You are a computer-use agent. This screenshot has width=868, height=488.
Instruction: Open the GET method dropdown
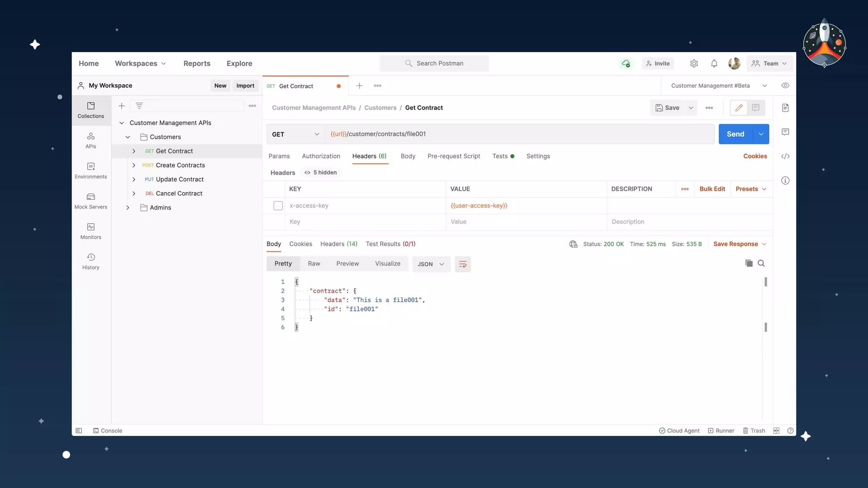[295, 134]
